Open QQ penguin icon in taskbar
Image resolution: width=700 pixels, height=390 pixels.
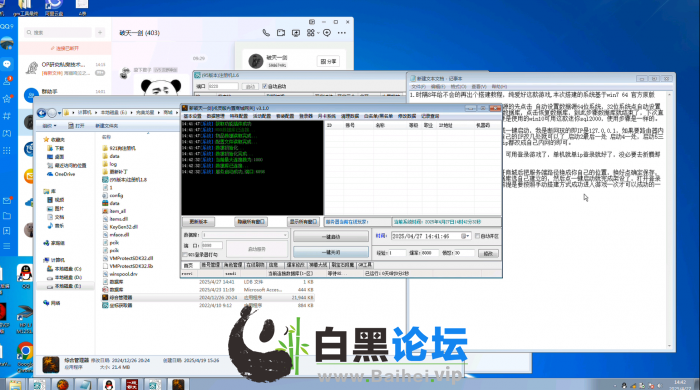108,384
